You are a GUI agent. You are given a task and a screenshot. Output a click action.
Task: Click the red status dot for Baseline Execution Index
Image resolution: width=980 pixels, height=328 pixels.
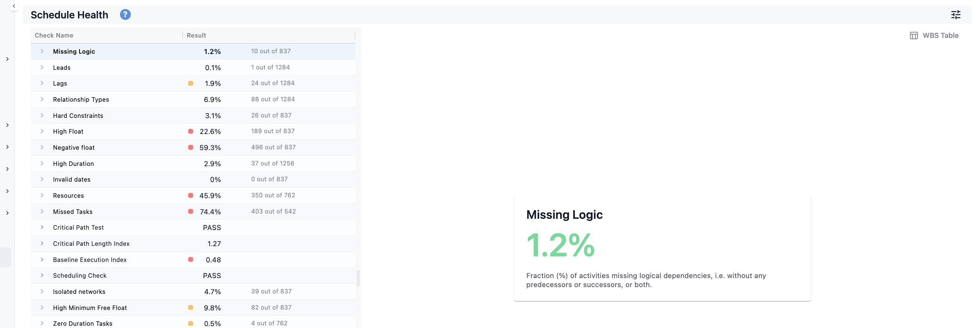pos(190,259)
